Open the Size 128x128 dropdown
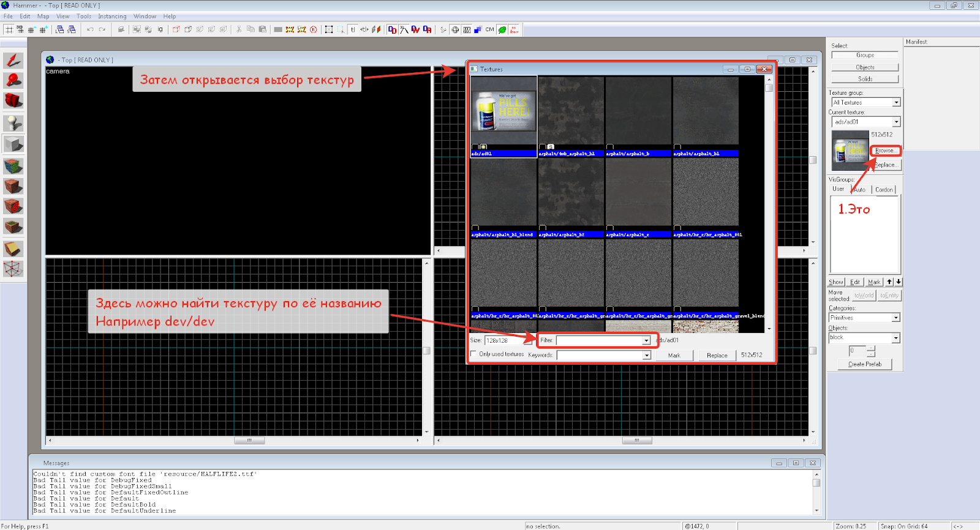This screenshot has width=980, height=530. (x=528, y=340)
